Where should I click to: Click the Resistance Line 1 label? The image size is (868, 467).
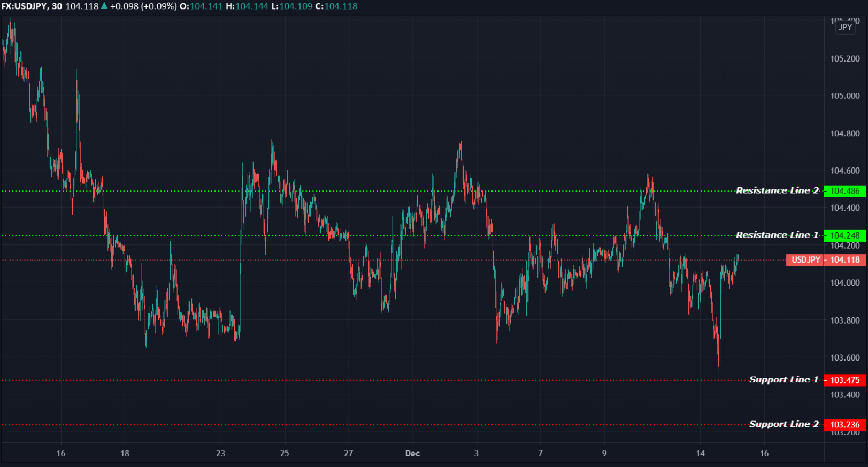pyautogui.click(x=777, y=235)
